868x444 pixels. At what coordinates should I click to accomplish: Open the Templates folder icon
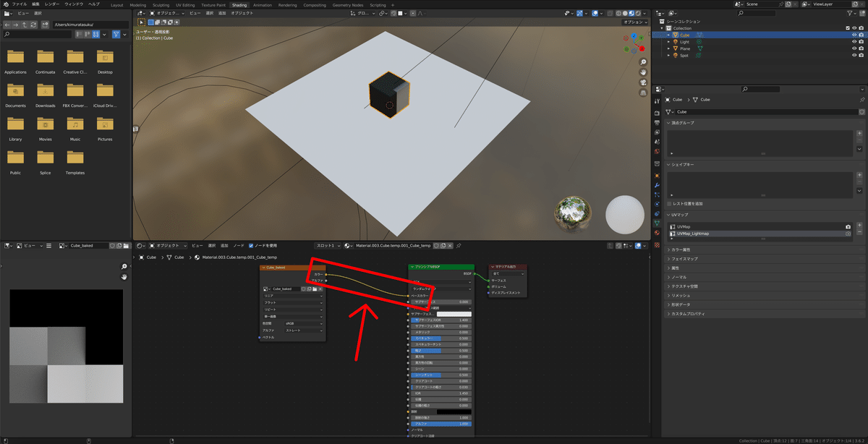point(75,157)
